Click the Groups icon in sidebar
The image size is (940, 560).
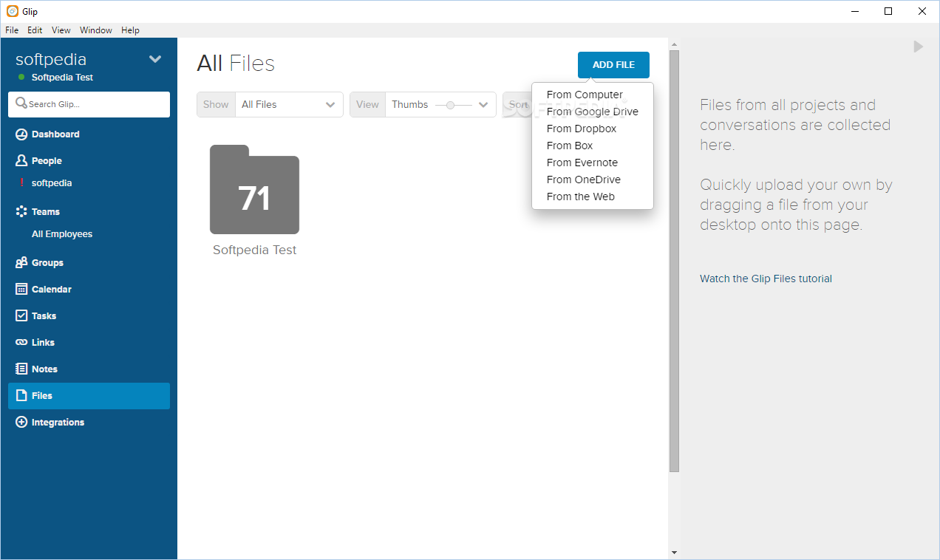point(21,262)
